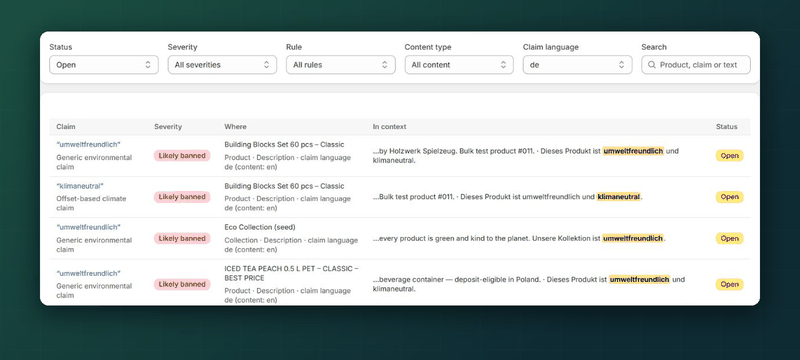The height and width of the screenshot is (360, 800).
Task: Click the Open status badge in klimaneutral row
Action: pos(730,197)
